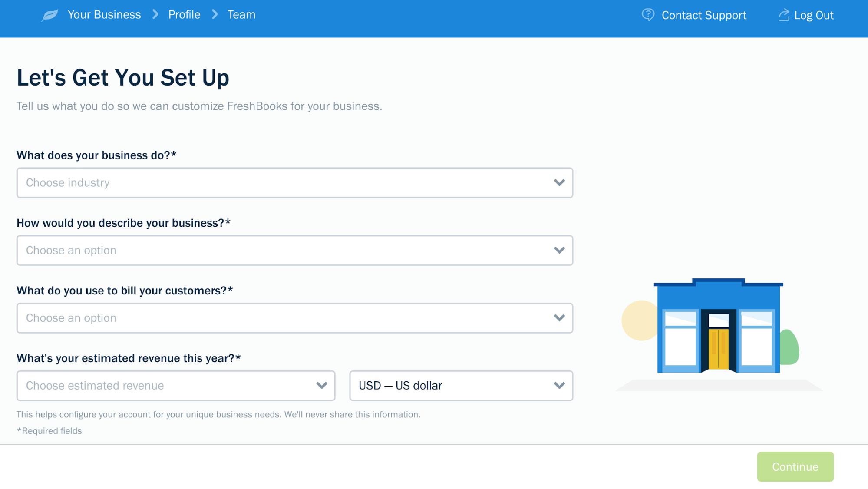
Task: Click the Your Business tab
Action: [x=103, y=15]
